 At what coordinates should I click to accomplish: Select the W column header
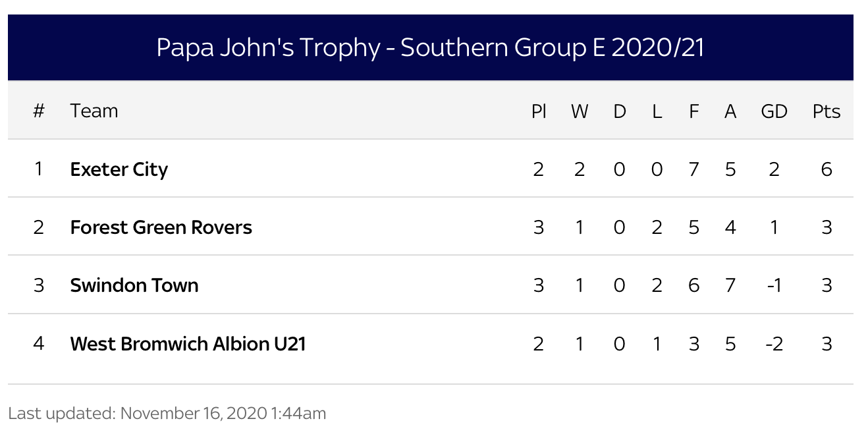coord(580,111)
